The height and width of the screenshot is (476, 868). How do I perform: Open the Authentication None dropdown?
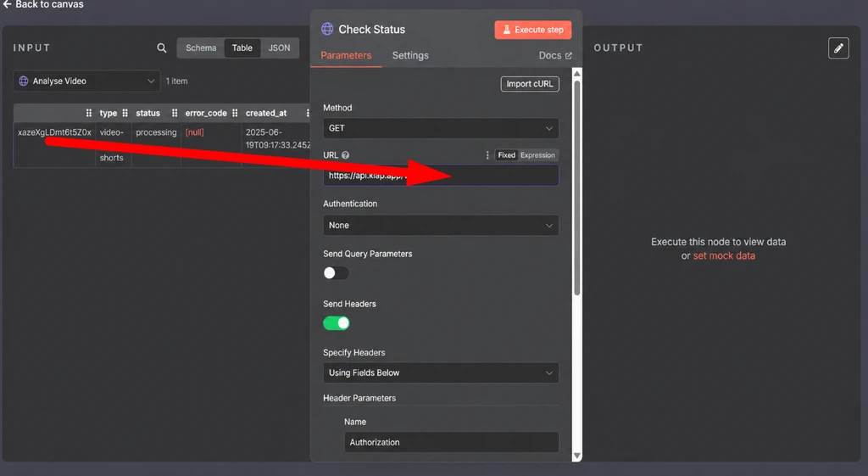[x=441, y=226]
